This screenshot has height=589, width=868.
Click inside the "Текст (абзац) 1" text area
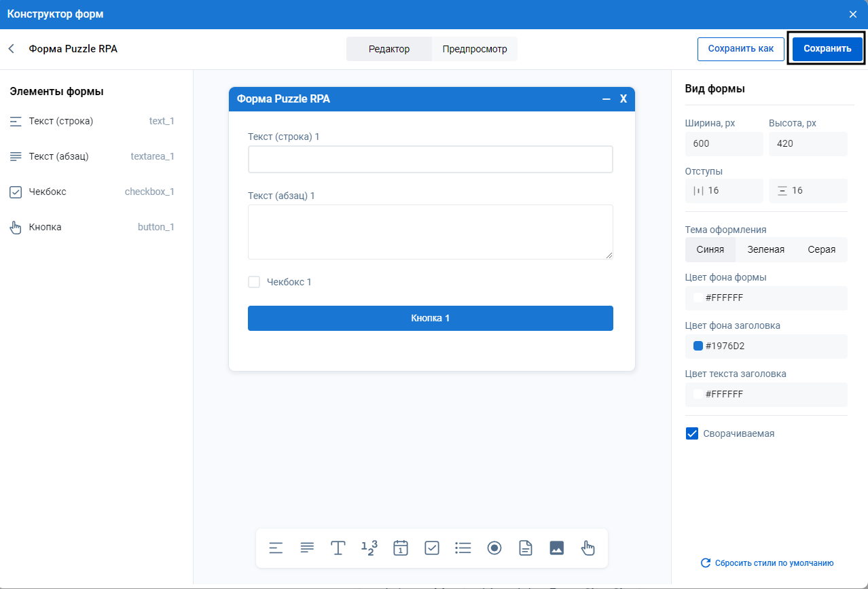click(431, 232)
